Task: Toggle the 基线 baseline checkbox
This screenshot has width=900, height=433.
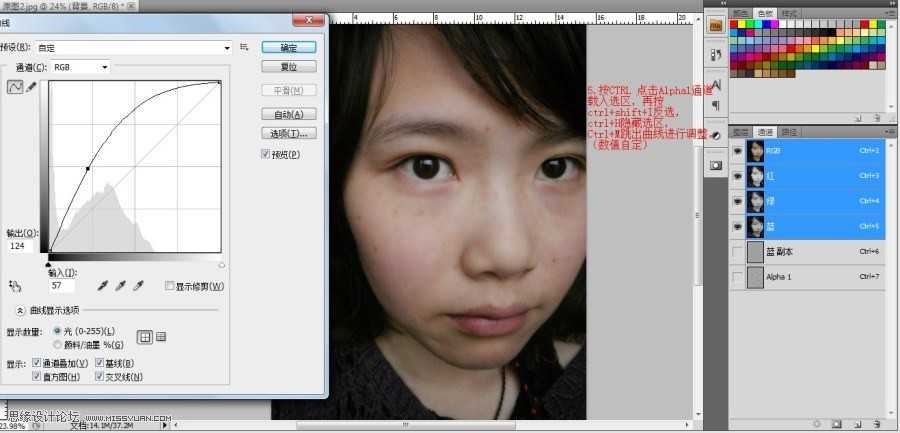Action: (x=99, y=363)
